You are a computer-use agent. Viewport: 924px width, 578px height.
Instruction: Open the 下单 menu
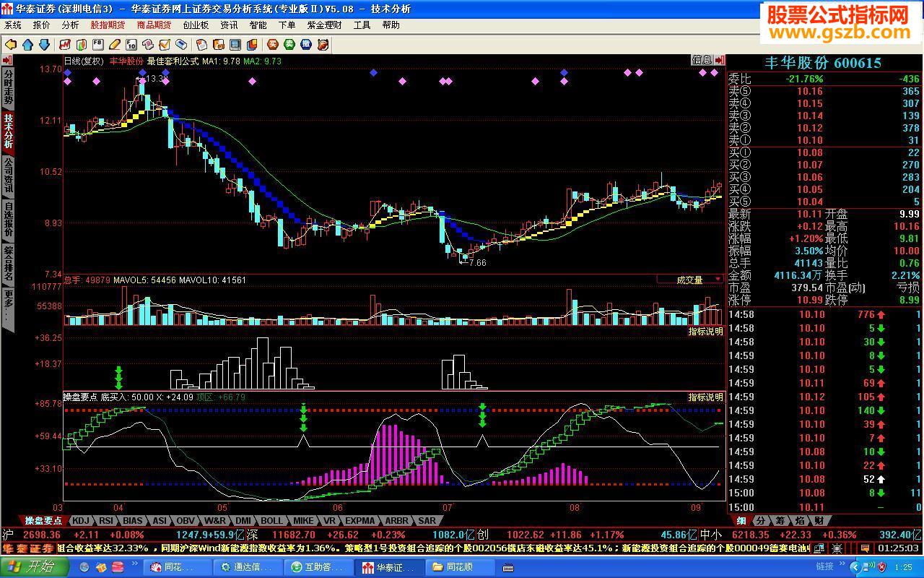tap(287, 25)
